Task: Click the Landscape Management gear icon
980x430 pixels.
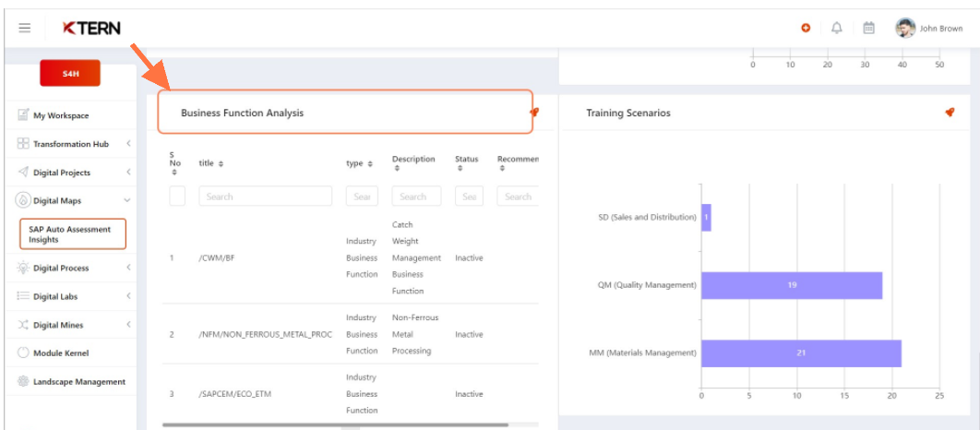Action: pos(23,381)
